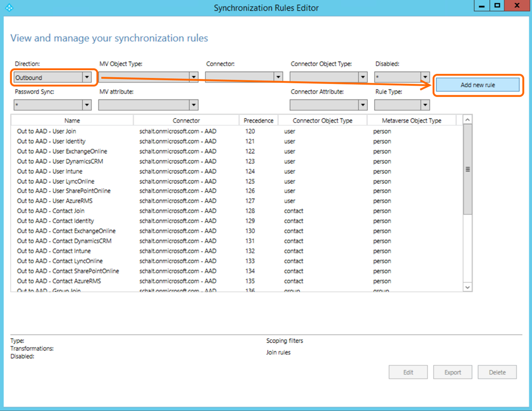This screenshot has width=532, height=411.
Task: Expand the MV attribute dropdown
Action: (x=149, y=105)
